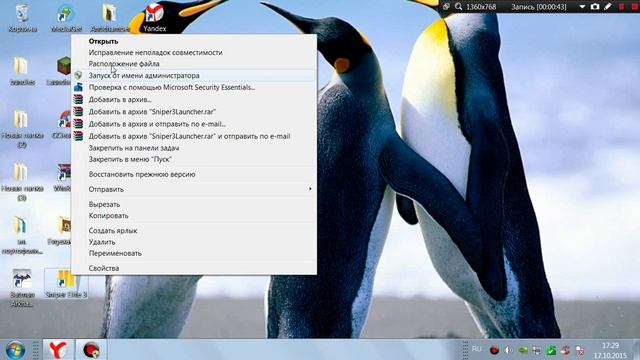Select the Sniper Elite 3 desktop shortcut
640x360 pixels.
[66, 283]
